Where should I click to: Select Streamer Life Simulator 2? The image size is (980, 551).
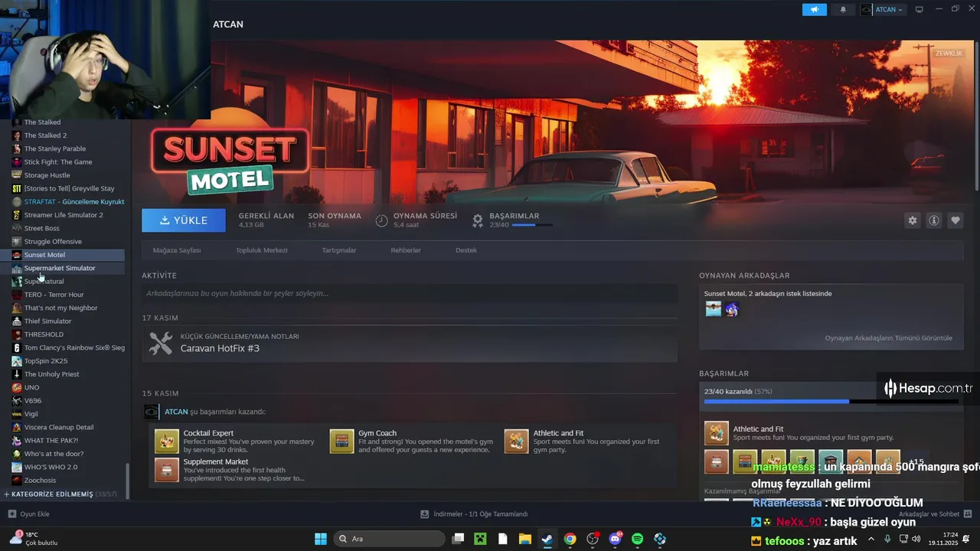pos(64,215)
